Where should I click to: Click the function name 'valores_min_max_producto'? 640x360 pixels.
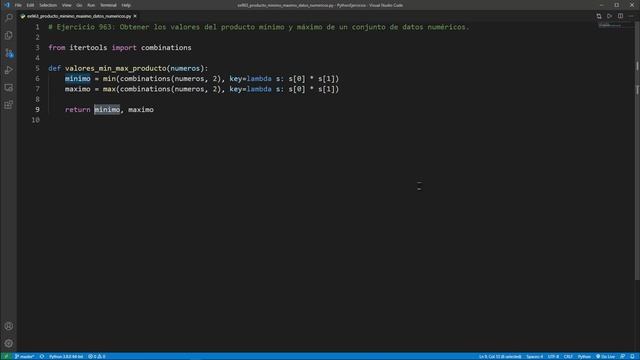(x=116, y=68)
